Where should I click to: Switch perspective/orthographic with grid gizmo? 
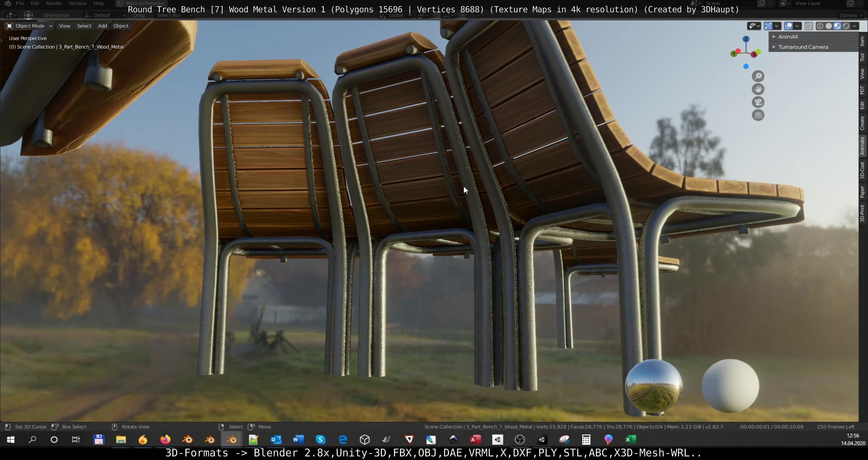(758, 115)
